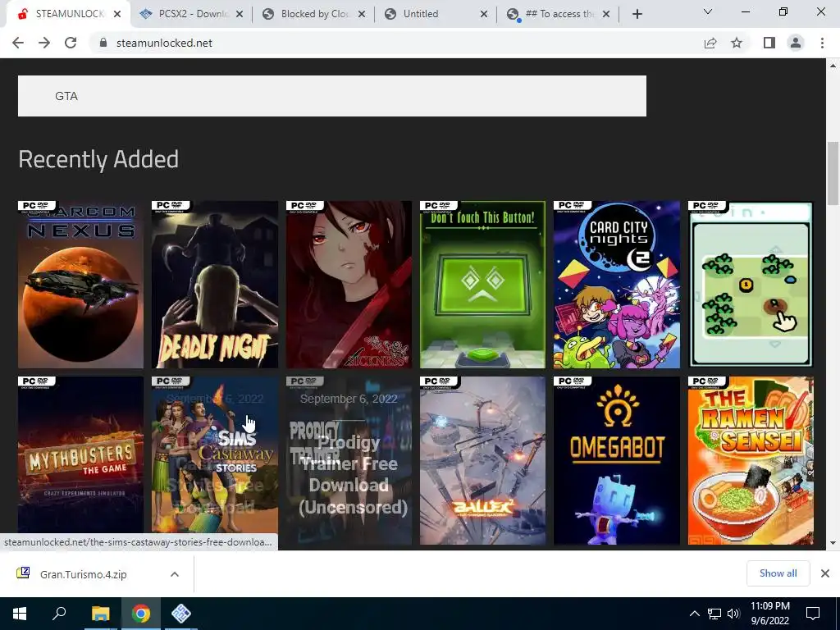Open Don't Touch This Button cover
This screenshot has width=840, height=630.
coord(482,285)
